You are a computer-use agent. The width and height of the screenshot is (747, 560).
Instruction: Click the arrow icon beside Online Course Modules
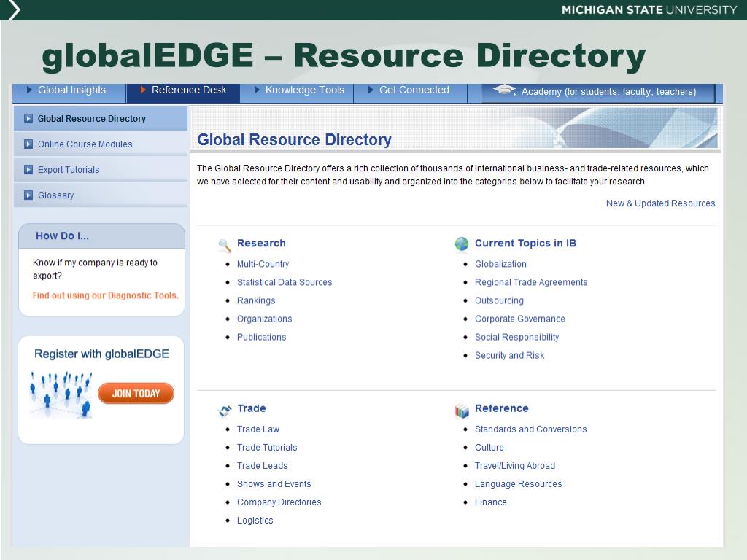point(28,144)
